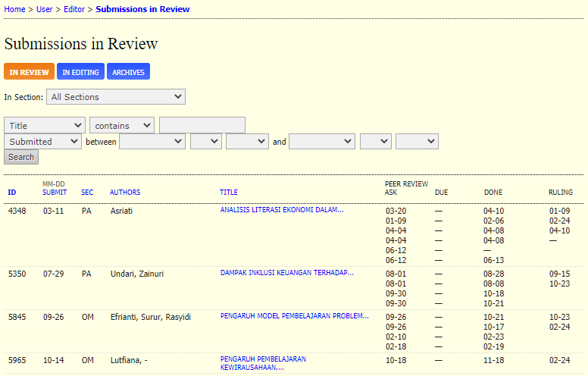Open the Editor breadcrumb link
588x376 pixels.
coord(74,9)
